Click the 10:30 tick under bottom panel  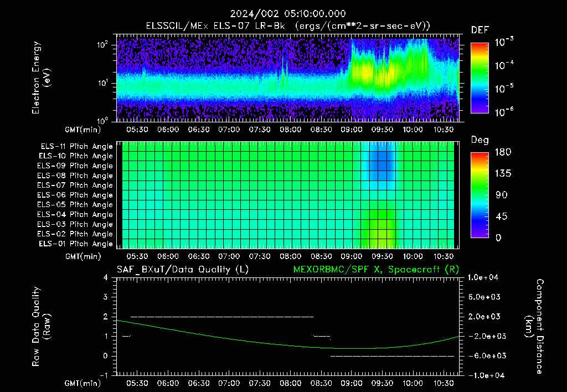(444, 383)
